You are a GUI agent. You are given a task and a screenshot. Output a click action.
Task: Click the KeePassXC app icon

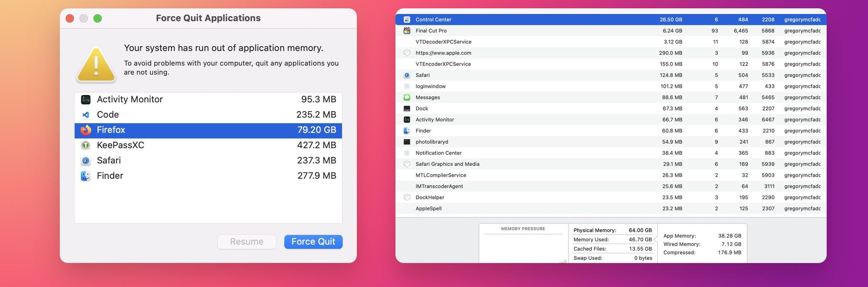86,145
